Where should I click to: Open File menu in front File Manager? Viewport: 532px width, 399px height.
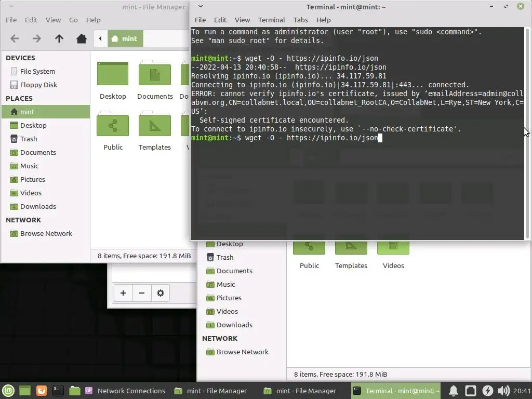click(11, 20)
